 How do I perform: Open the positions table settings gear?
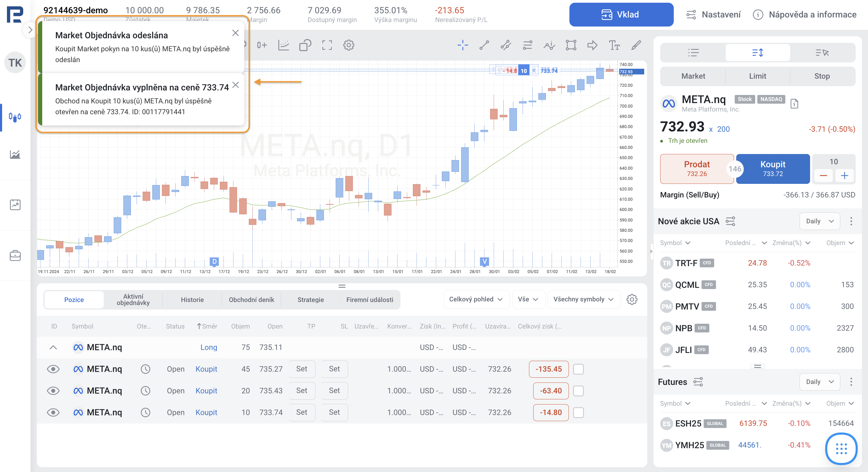(632, 299)
